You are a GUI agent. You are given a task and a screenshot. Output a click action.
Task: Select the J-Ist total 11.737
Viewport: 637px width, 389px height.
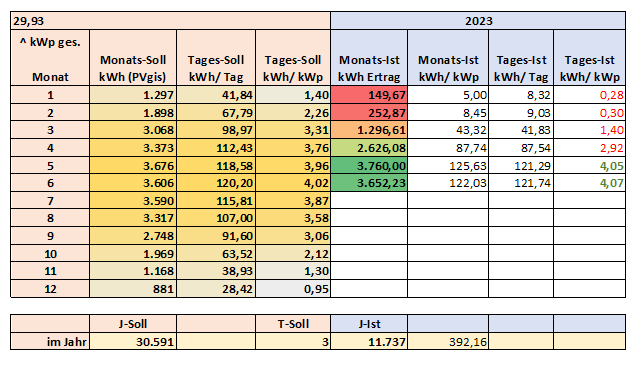click(369, 341)
